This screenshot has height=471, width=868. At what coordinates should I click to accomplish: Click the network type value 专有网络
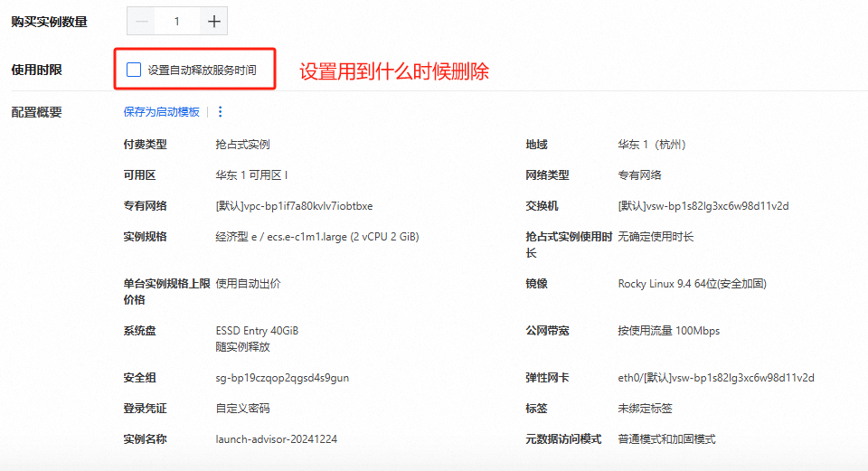[639, 175]
